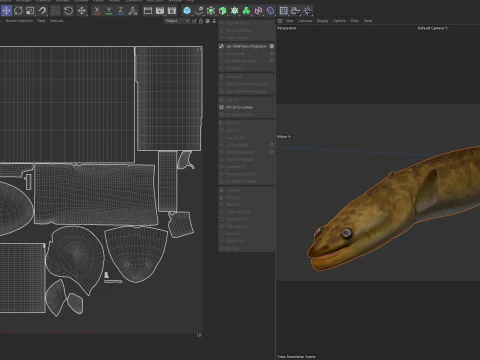Open the Spline pen tool icon

tap(199, 11)
